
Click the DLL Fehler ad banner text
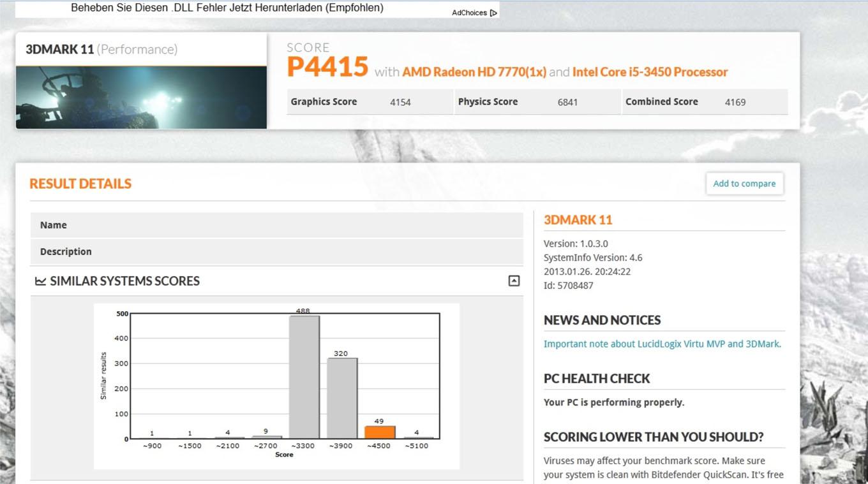pos(227,8)
